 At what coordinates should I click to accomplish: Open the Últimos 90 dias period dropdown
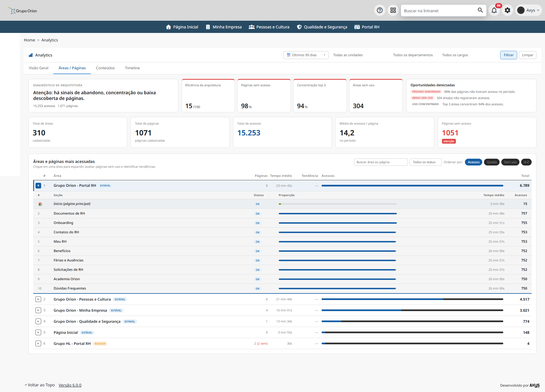[x=306, y=55]
